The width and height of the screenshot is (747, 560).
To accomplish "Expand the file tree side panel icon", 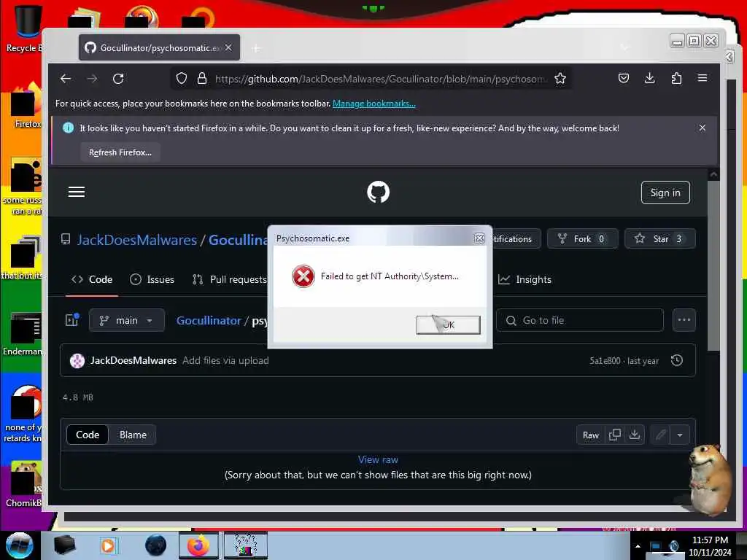I will pos(72,320).
